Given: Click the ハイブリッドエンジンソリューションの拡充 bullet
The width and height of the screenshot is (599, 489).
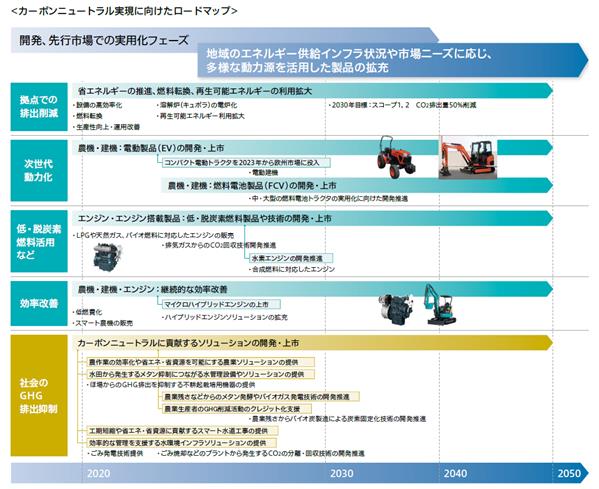Looking at the screenshot, I should [x=224, y=317].
